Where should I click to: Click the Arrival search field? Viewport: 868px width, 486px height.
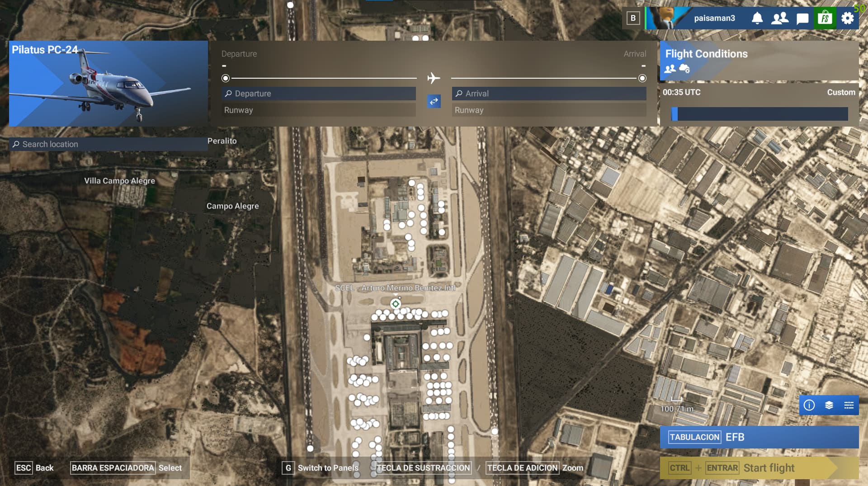(549, 94)
